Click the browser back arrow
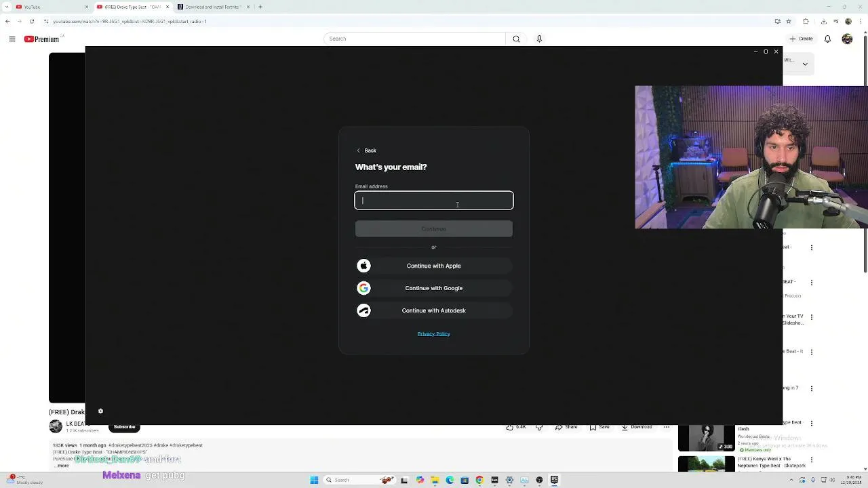868x488 pixels. (7, 21)
